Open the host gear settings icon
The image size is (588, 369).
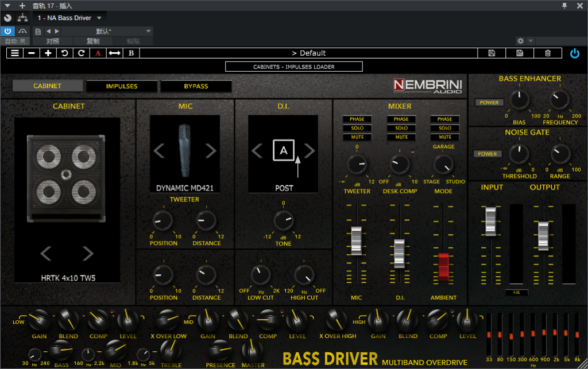tap(520, 41)
